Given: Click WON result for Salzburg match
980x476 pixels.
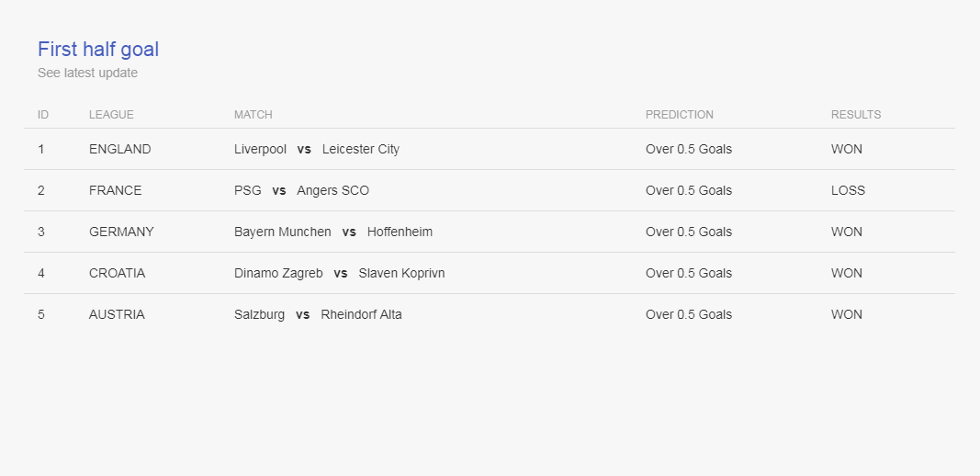Looking at the screenshot, I should (847, 314).
